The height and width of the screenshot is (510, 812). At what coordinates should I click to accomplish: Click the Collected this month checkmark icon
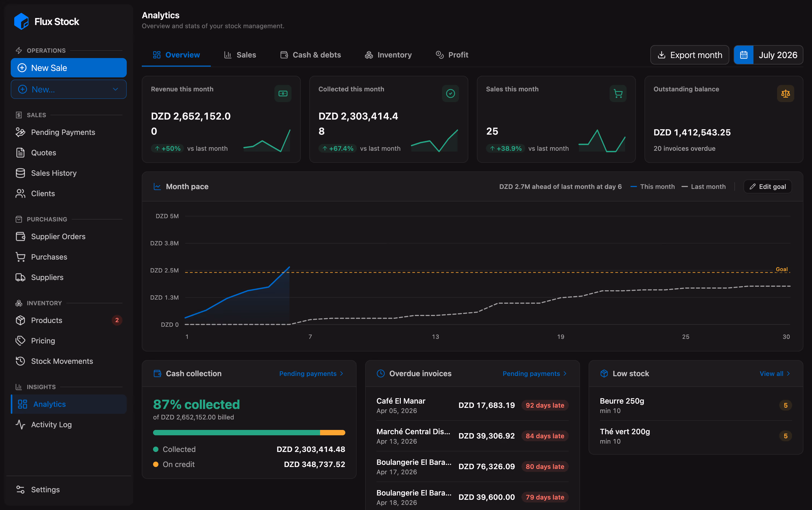[450, 94]
